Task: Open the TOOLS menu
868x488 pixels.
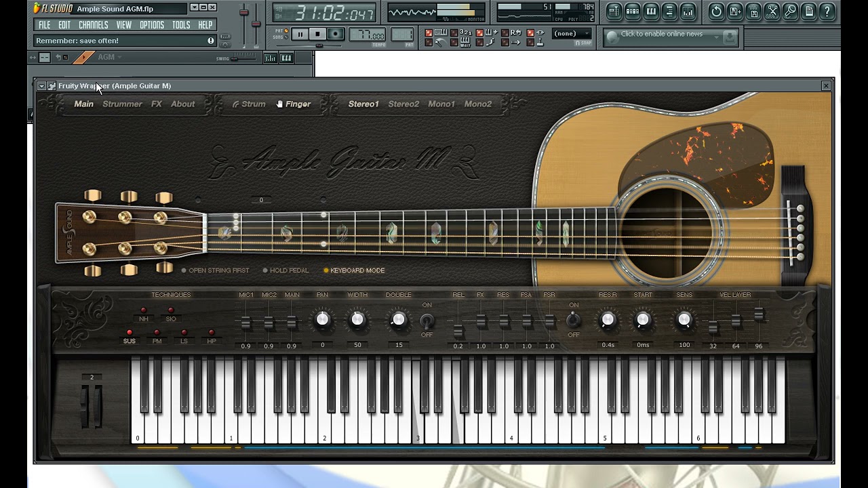Action: (x=181, y=25)
